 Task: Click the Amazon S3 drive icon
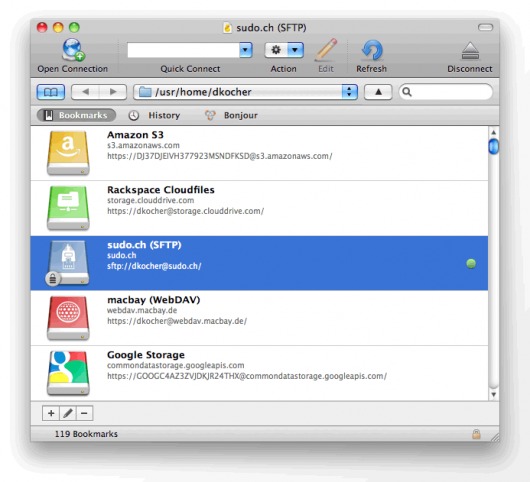tap(68, 153)
